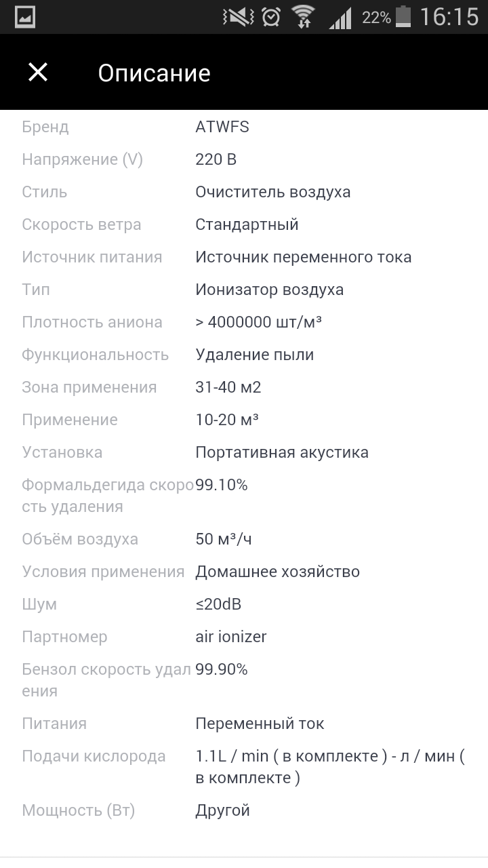Screen dimensions: 488x868
Task: Tap the muted vibrate icon in status bar
Action: coord(238,17)
